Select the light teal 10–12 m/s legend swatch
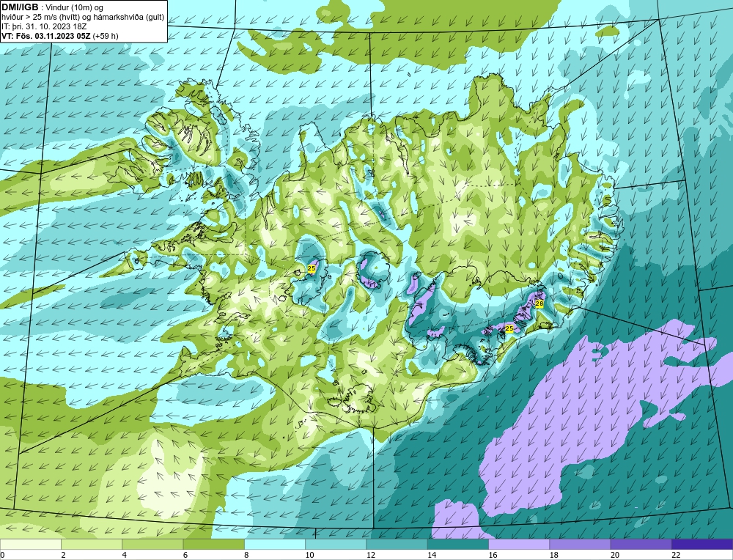Viewport: 733px width, 560px height. pos(336,544)
